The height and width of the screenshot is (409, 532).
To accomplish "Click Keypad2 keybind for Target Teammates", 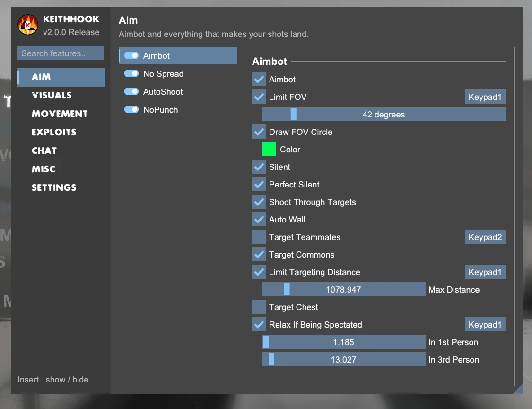I will coord(485,237).
